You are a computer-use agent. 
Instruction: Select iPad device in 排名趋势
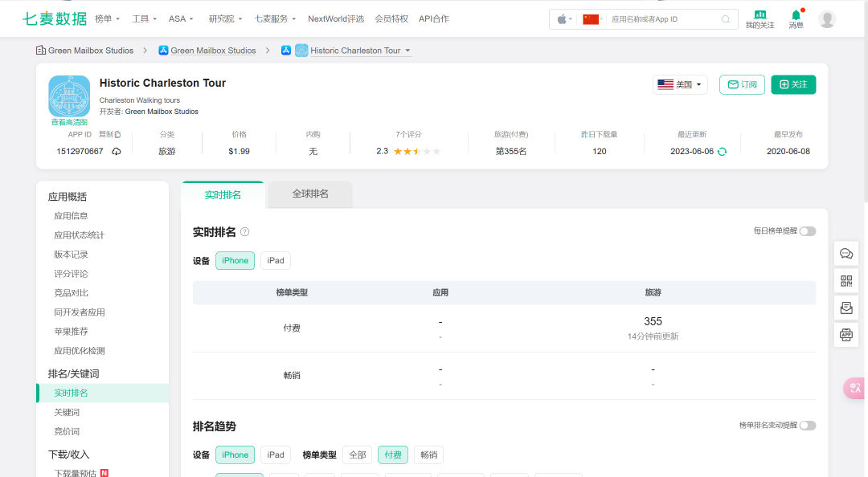pos(276,455)
